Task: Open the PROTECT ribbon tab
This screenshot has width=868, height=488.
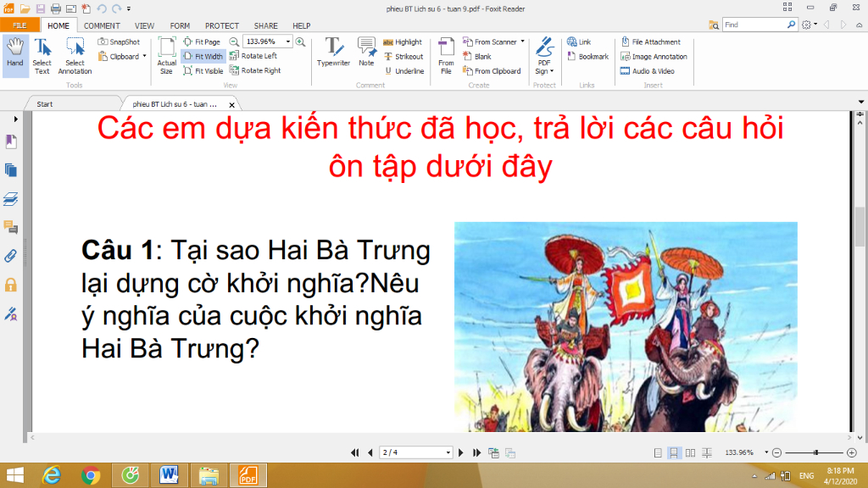Action: click(x=222, y=25)
